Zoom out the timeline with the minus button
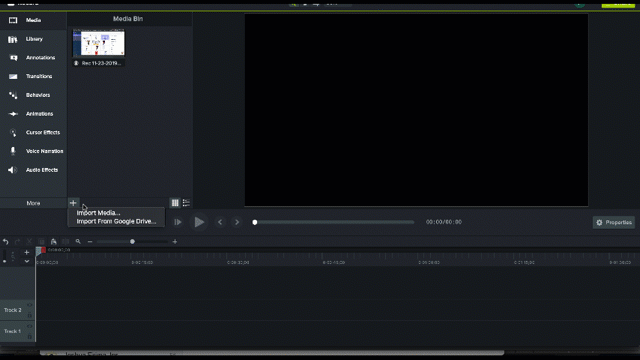 [x=90, y=242]
